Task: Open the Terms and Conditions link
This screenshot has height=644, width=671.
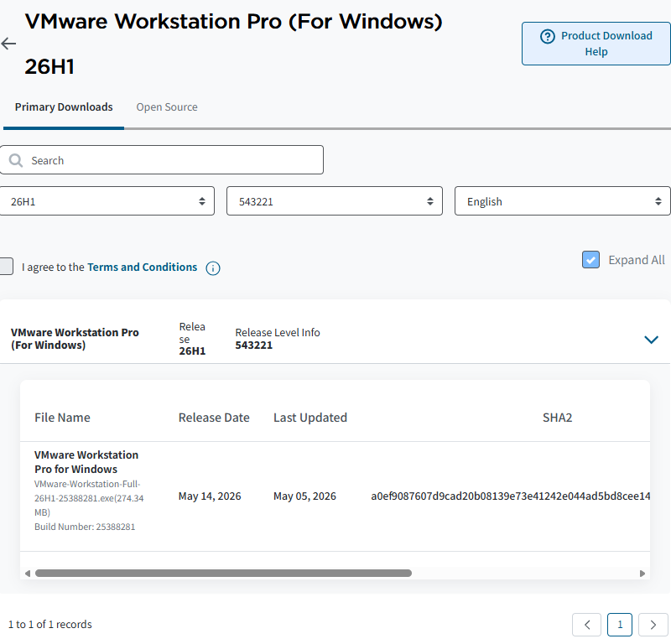Action: point(142,267)
